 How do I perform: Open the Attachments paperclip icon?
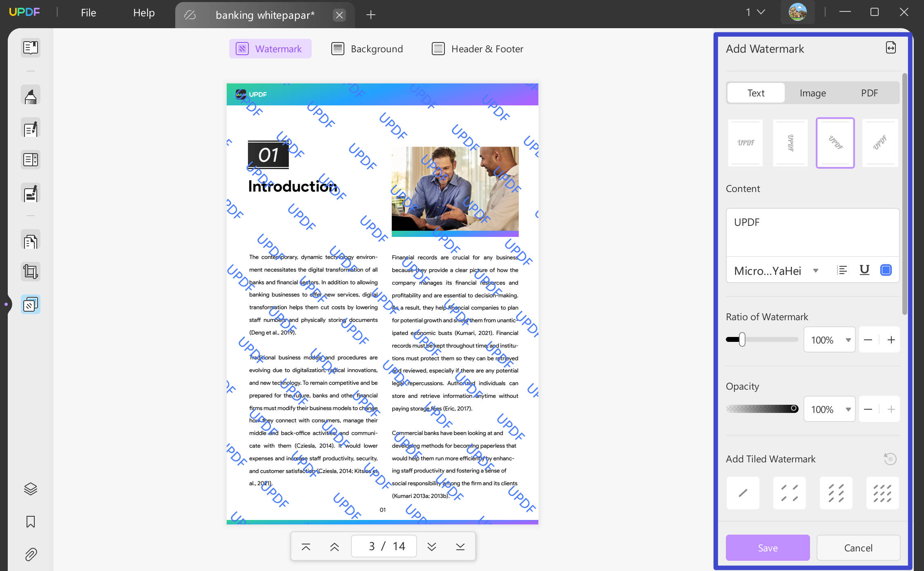point(31,554)
